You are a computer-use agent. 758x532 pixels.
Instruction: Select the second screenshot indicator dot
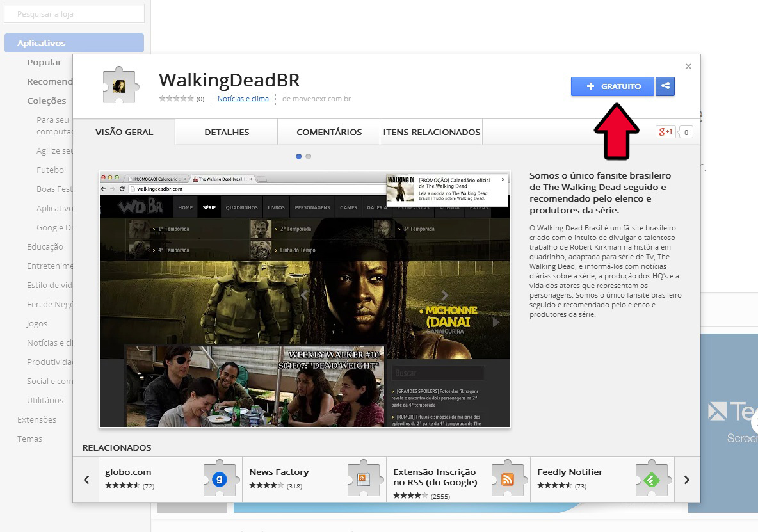coord(309,156)
